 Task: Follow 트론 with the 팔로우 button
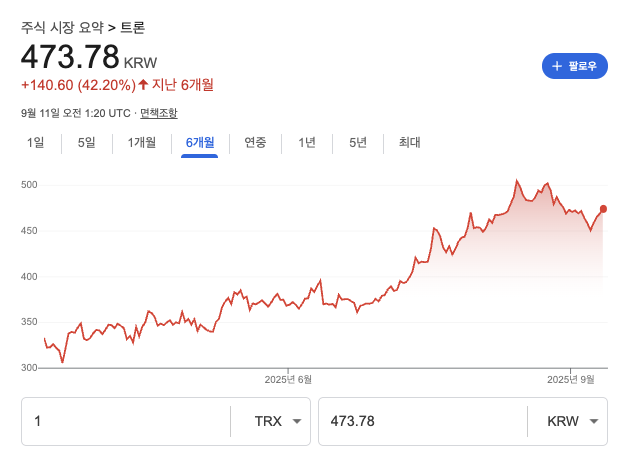[574, 66]
